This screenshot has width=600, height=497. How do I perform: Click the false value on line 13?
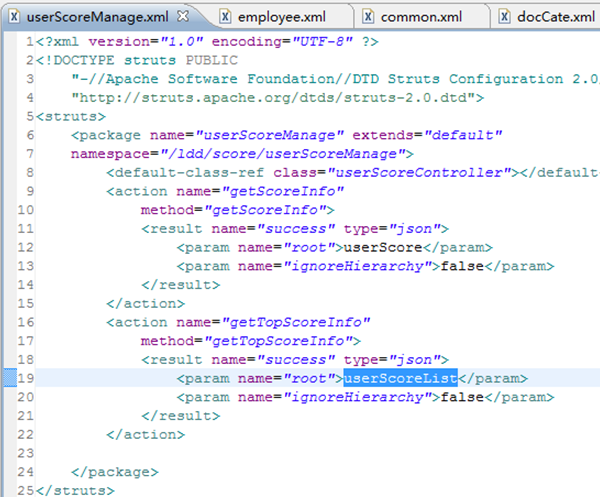(462, 266)
